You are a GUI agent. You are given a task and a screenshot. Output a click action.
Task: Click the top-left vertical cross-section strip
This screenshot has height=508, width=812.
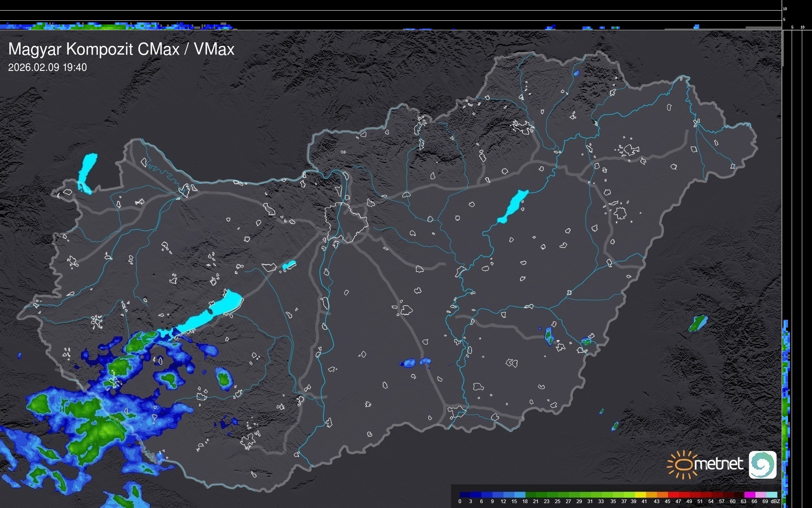point(118,26)
